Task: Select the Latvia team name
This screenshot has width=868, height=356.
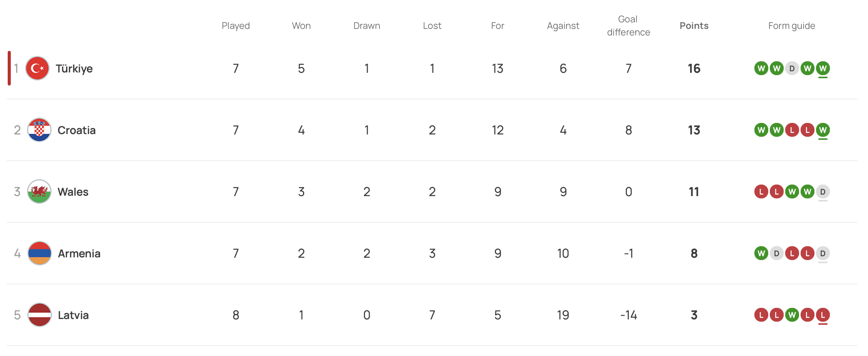Action: 73,315
